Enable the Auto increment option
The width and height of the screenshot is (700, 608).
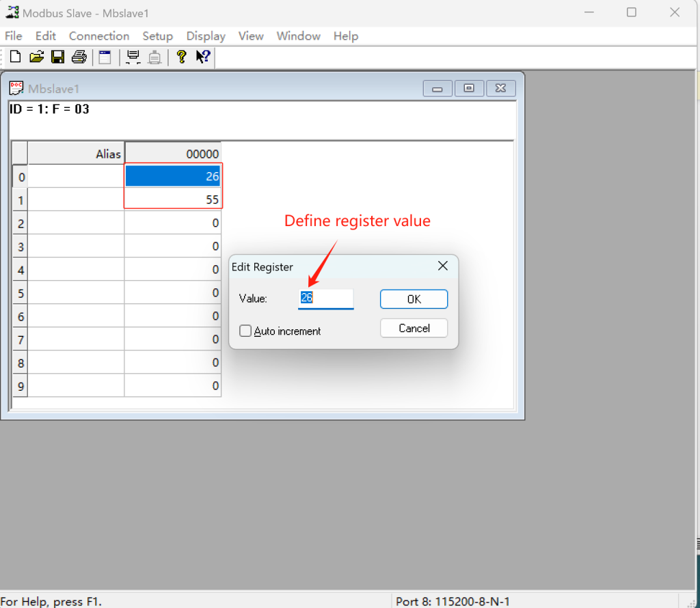[245, 331]
